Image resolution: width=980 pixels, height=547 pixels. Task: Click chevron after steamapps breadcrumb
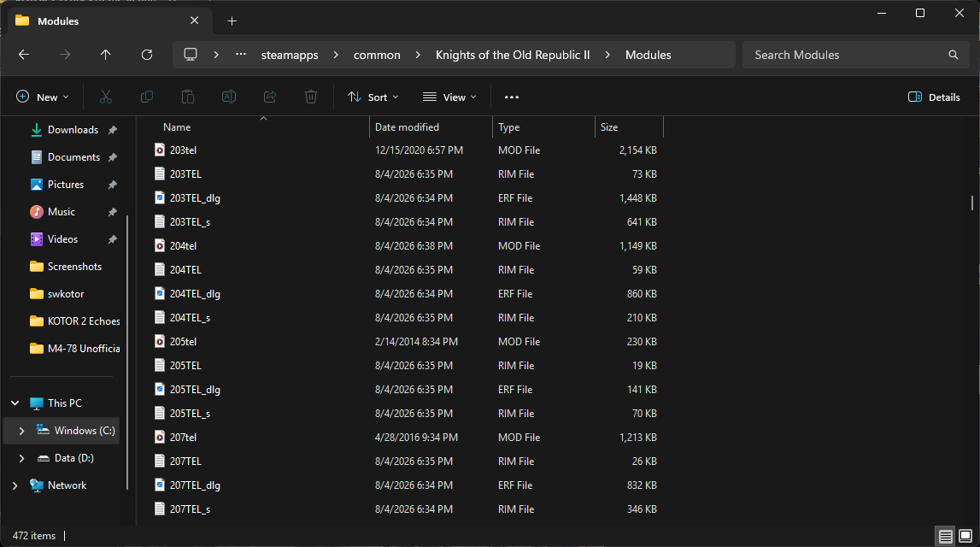coord(337,55)
